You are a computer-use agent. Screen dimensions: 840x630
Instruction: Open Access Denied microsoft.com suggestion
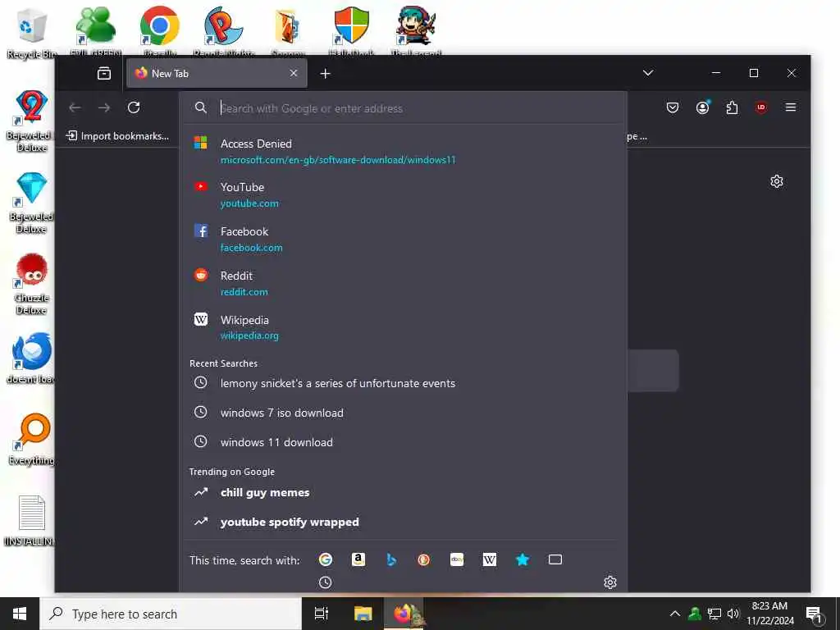(402, 152)
